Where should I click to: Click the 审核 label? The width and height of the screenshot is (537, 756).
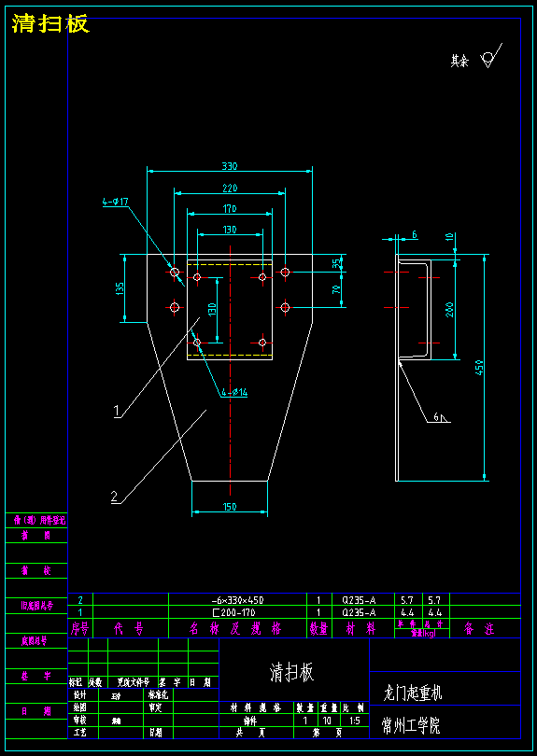click(79, 720)
